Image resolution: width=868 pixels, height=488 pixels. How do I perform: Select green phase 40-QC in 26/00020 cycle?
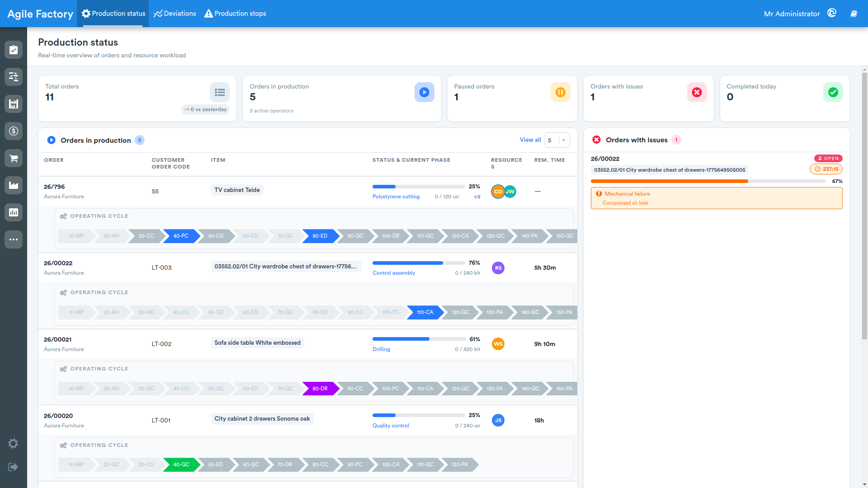click(x=181, y=465)
